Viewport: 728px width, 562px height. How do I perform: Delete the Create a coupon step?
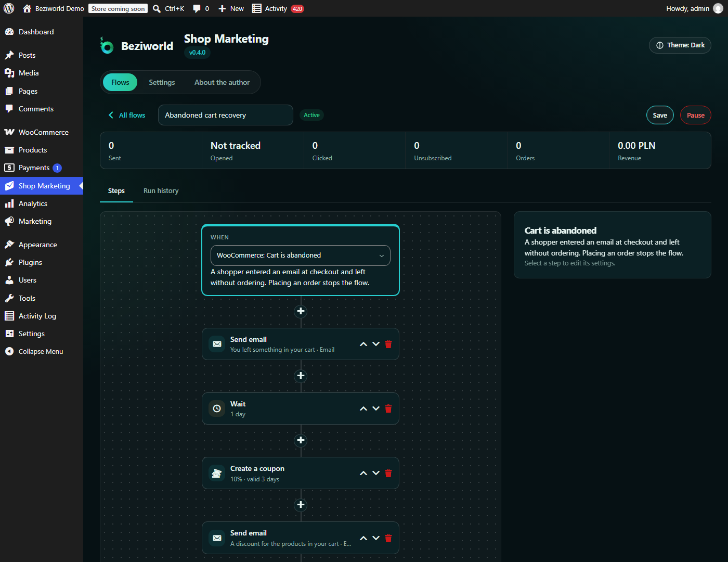click(388, 473)
